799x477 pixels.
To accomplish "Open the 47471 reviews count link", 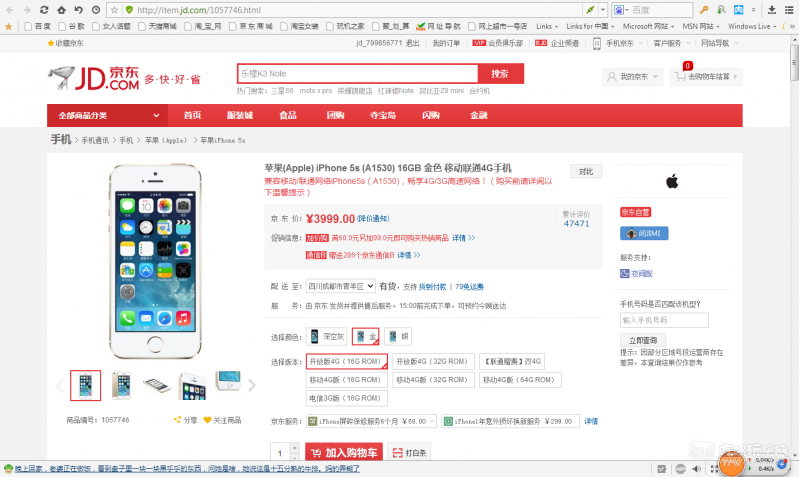I will tap(576, 223).
